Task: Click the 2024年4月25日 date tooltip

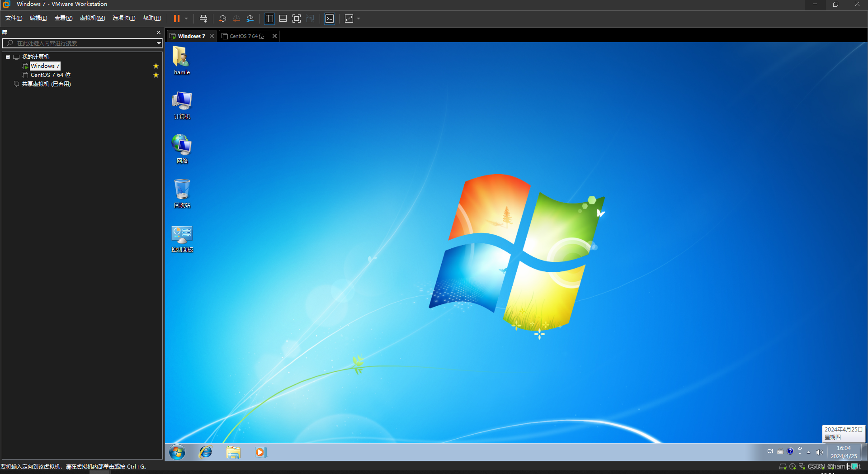Action: coord(843,433)
